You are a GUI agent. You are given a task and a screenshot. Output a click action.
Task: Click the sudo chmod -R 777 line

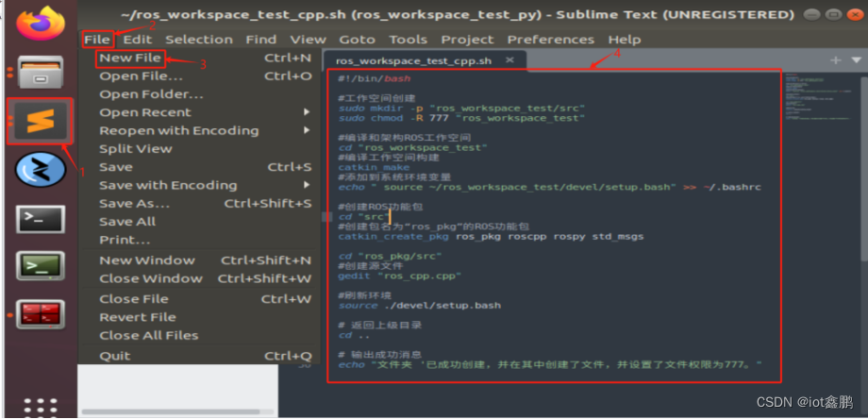(461, 119)
